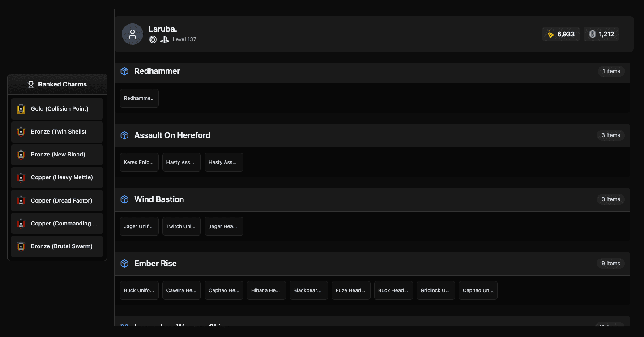Open the Keres Enfo... item in Hereford
Image resolution: width=644 pixels, height=337 pixels.
tap(139, 162)
